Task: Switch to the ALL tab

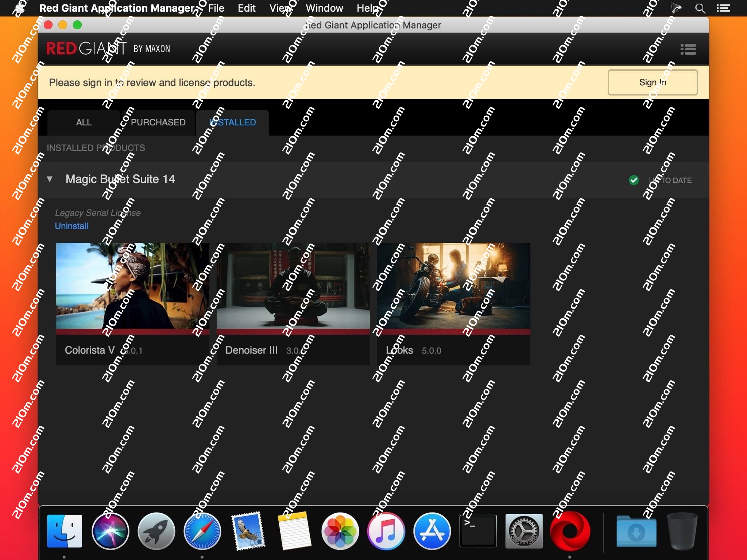Action: point(84,122)
